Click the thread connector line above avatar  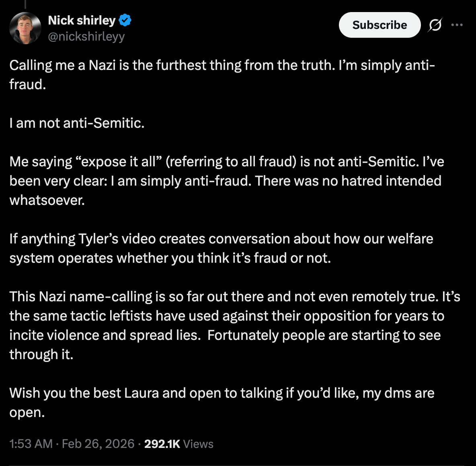pyautogui.click(x=25, y=4)
